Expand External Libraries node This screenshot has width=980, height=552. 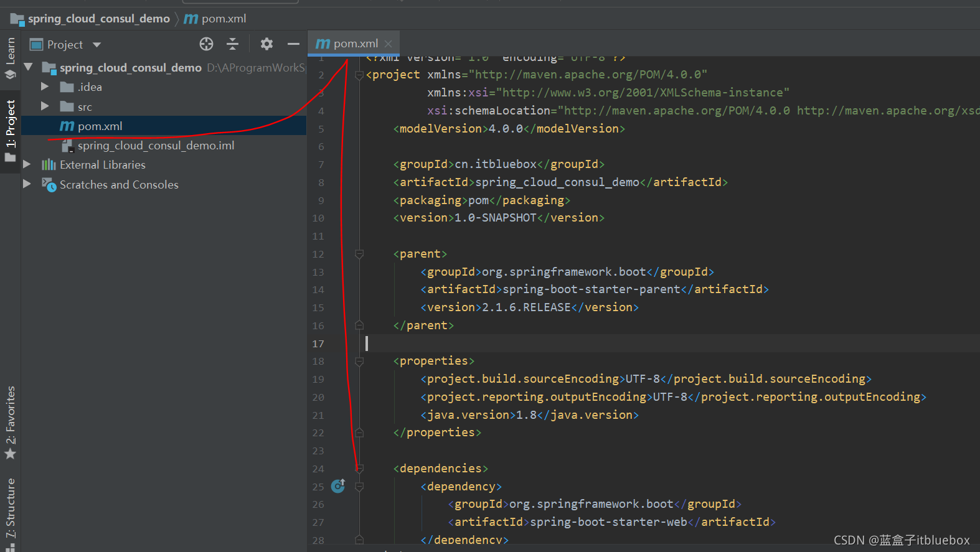click(27, 164)
